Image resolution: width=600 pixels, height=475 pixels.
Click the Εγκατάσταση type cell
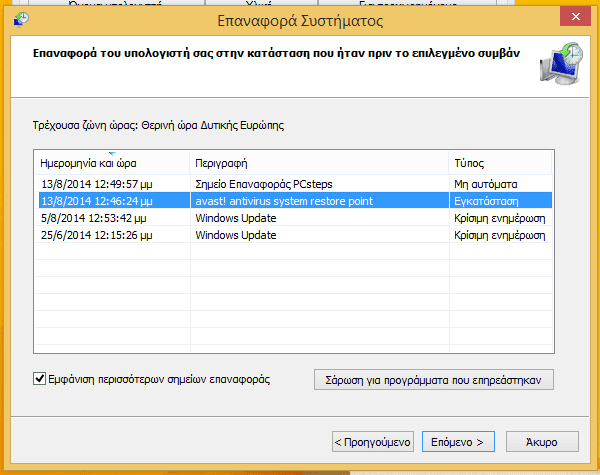(485, 200)
